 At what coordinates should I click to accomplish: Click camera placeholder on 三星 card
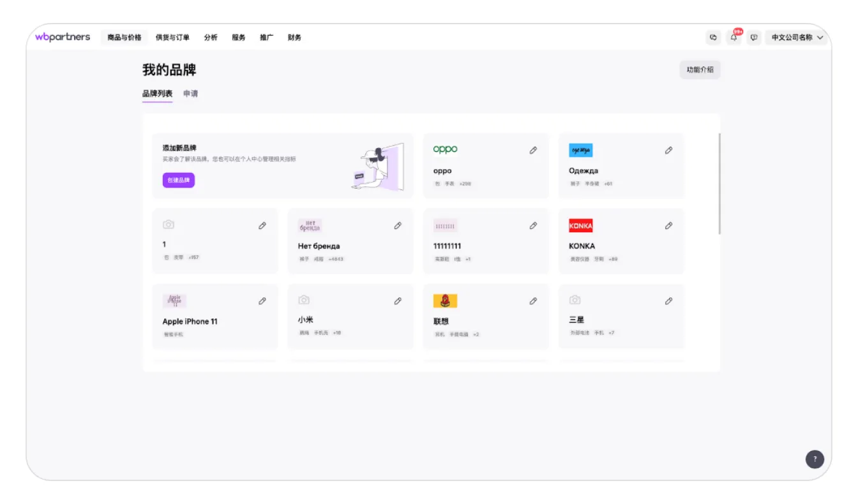575,300
